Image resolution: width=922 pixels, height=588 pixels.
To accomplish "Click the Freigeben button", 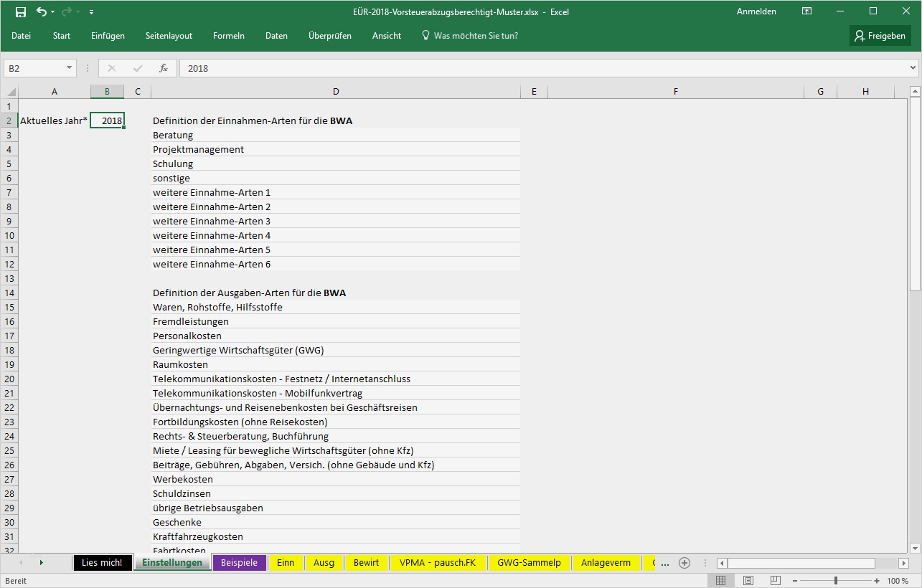I will click(880, 35).
